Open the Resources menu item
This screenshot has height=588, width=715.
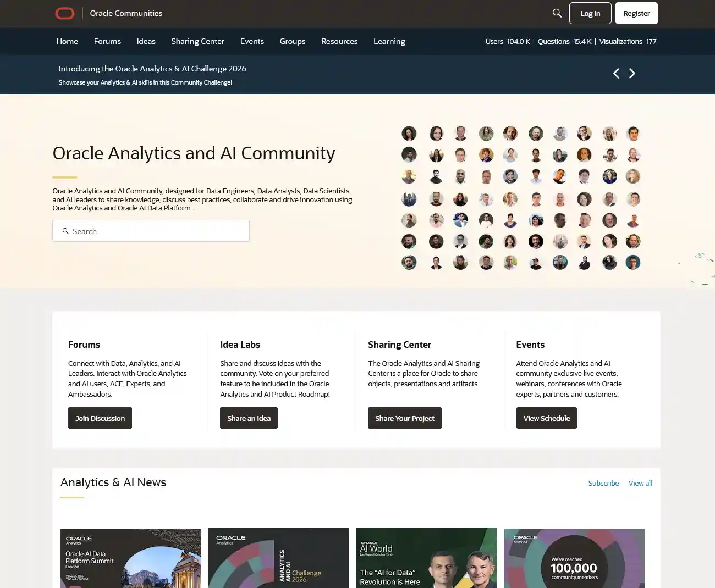click(339, 41)
